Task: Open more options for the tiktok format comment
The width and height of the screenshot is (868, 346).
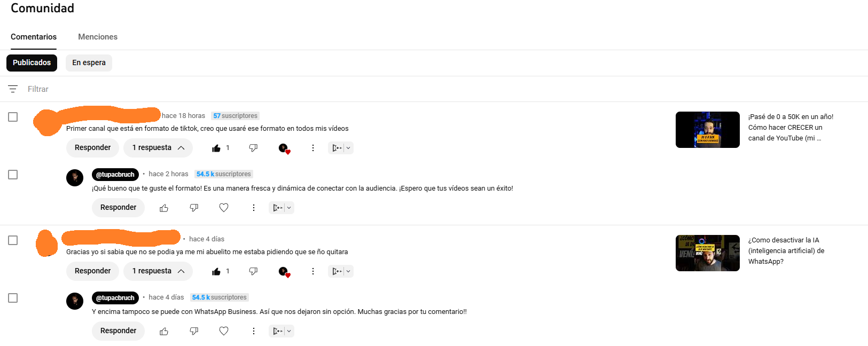Action: coord(313,148)
